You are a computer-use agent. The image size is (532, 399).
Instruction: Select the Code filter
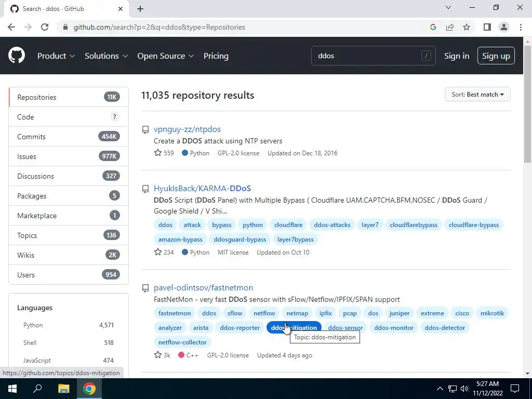(69, 117)
